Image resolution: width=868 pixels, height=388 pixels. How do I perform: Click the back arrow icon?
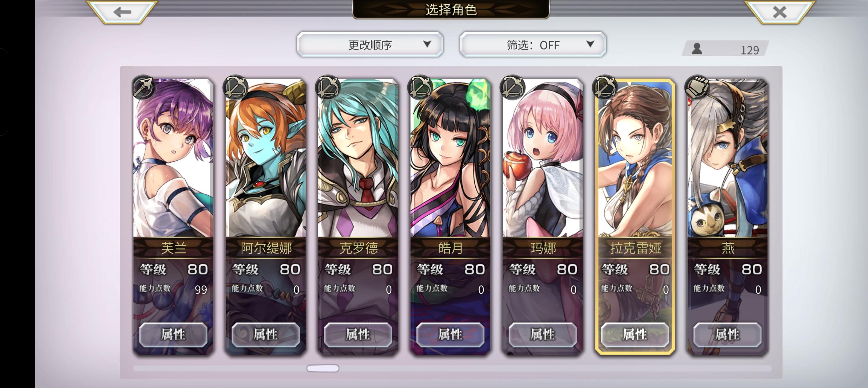point(122,13)
